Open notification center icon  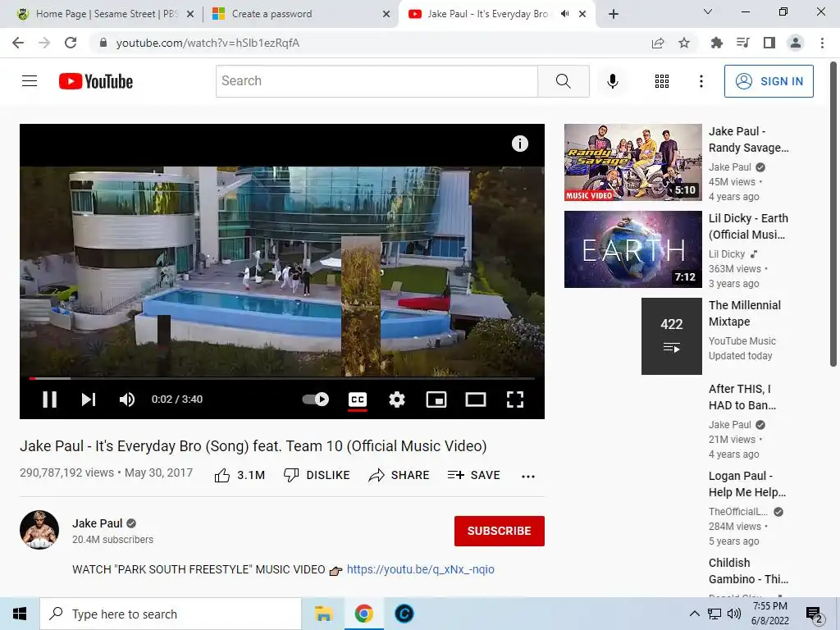[x=815, y=614]
